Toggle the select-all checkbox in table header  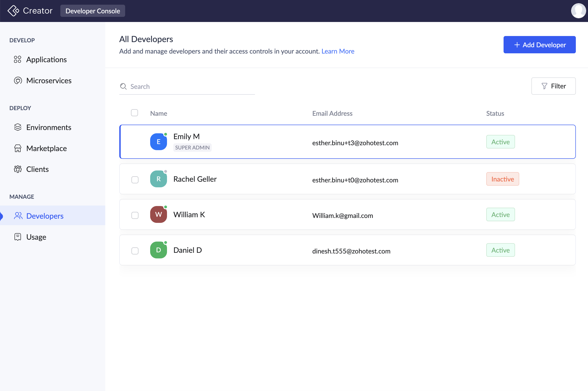coord(134,113)
